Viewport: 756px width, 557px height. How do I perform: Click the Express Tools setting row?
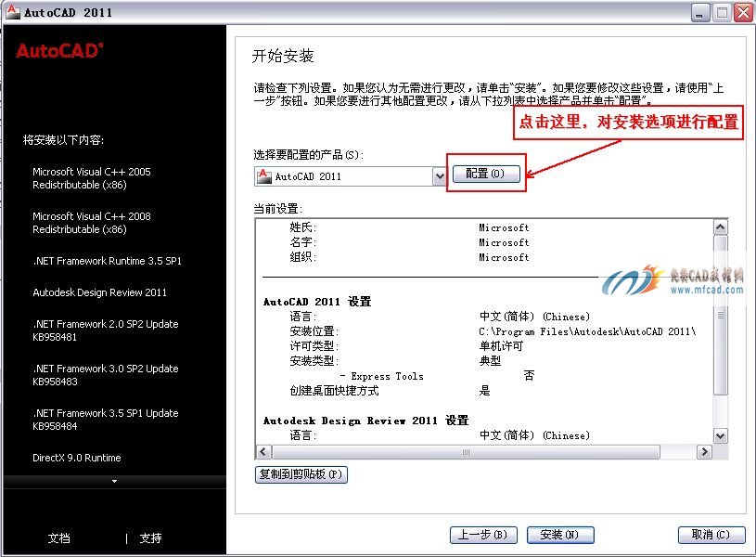pyautogui.click(x=437, y=376)
